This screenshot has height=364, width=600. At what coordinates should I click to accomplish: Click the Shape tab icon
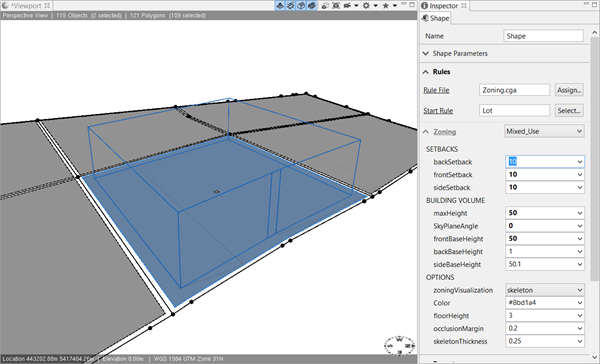(x=426, y=18)
